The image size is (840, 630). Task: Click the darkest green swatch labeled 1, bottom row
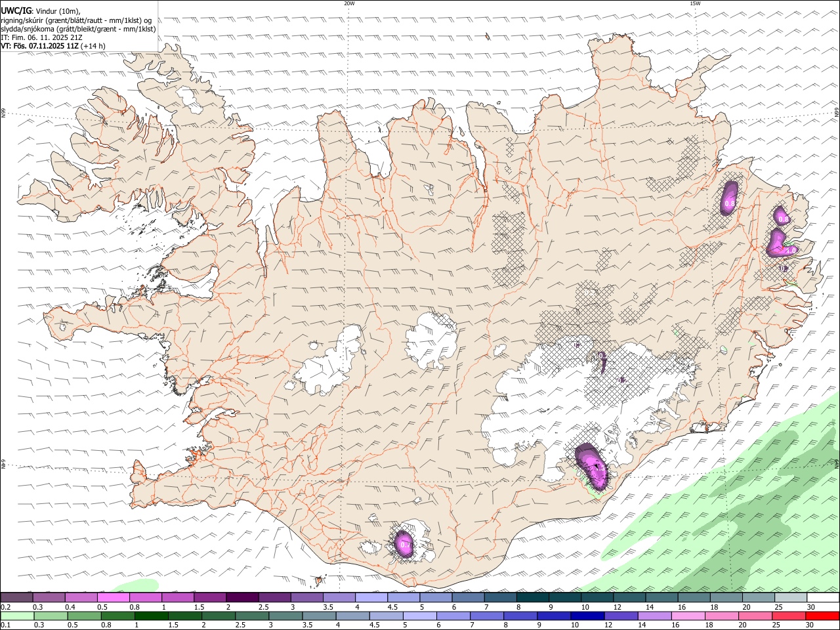click(x=152, y=616)
